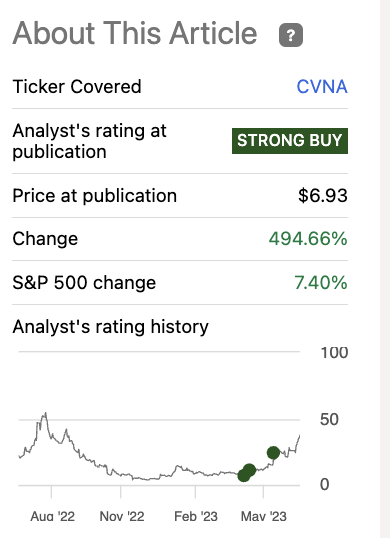Select the lowest green rating dot on chart
The height and width of the screenshot is (538, 390).
pyautogui.click(x=244, y=475)
